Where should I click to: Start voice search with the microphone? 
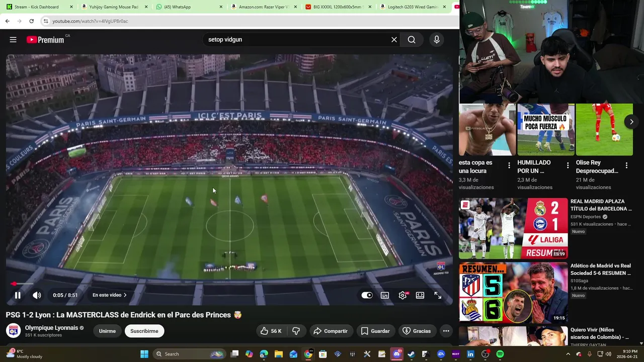pos(436,40)
